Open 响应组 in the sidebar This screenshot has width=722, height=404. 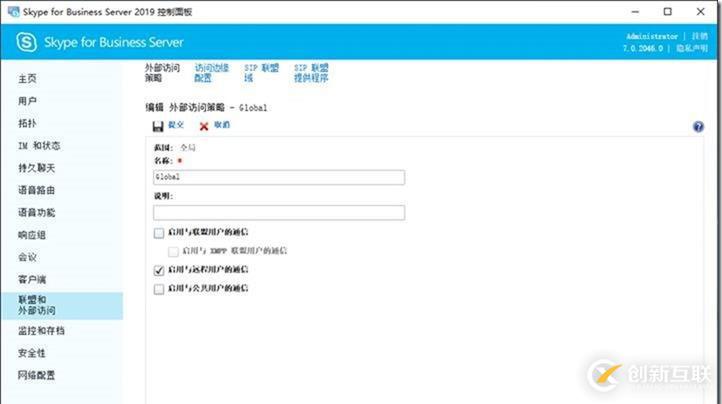pyautogui.click(x=32, y=235)
